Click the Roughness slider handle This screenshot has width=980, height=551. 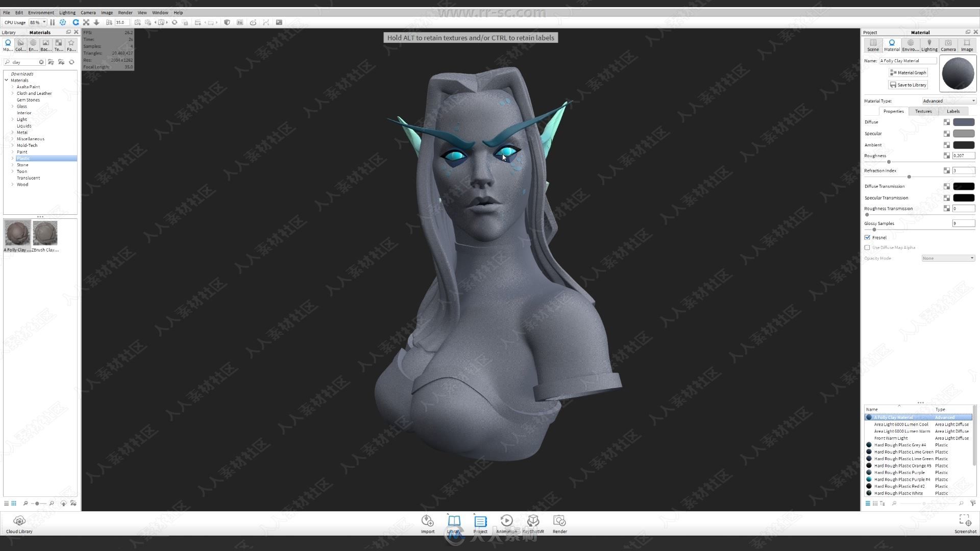point(889,162)
